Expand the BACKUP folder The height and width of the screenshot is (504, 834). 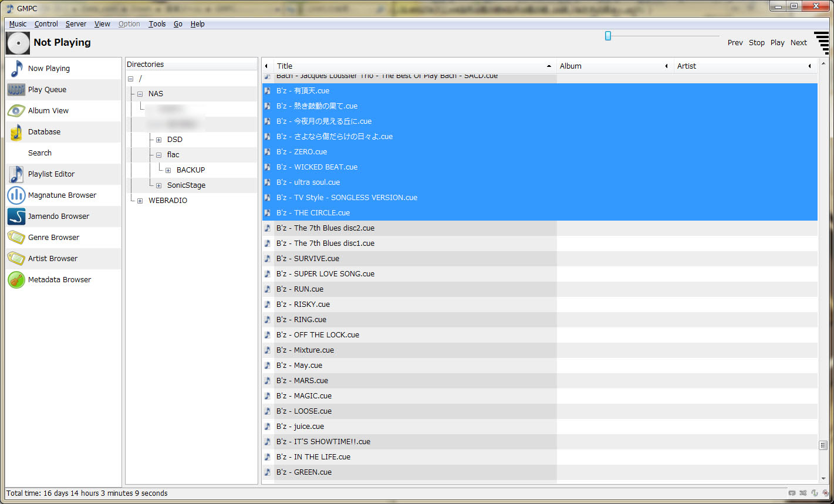pos(168,170)
